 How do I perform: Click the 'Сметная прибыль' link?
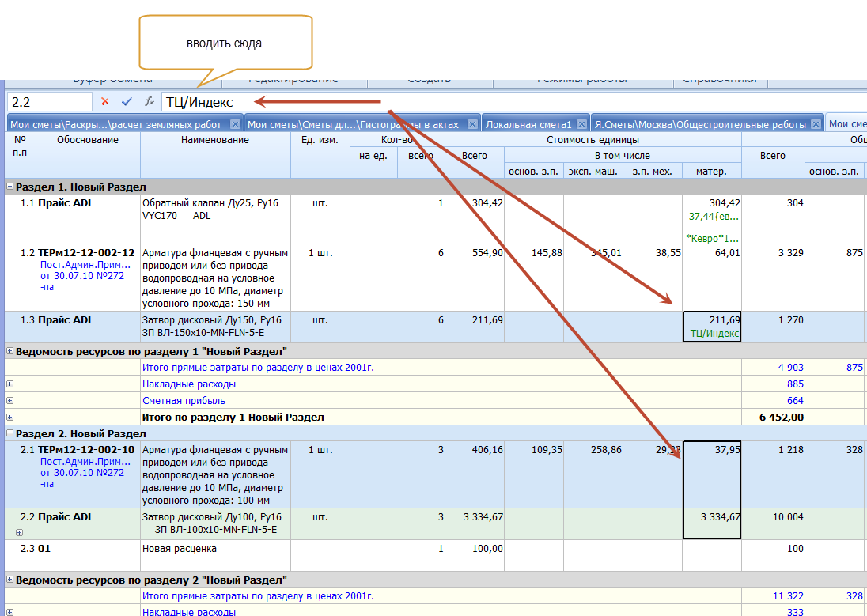click(184, 400)
